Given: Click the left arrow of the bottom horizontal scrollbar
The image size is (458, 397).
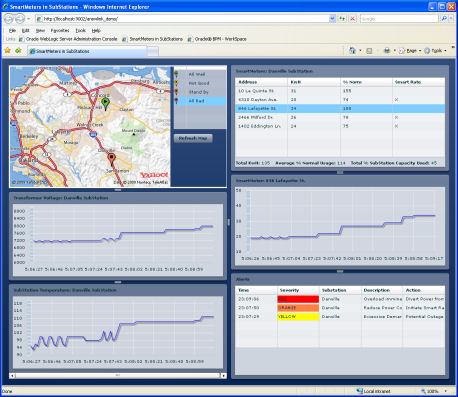Looking at the screenshot, I should 12,375.
